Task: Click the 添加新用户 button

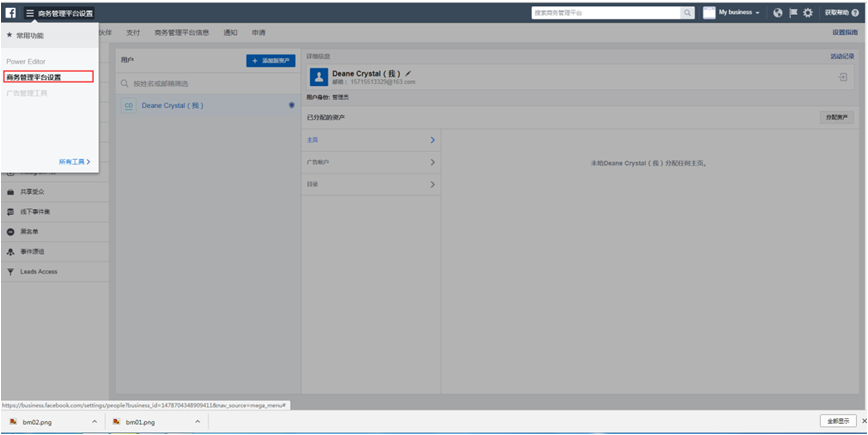Action: (270, 61)
